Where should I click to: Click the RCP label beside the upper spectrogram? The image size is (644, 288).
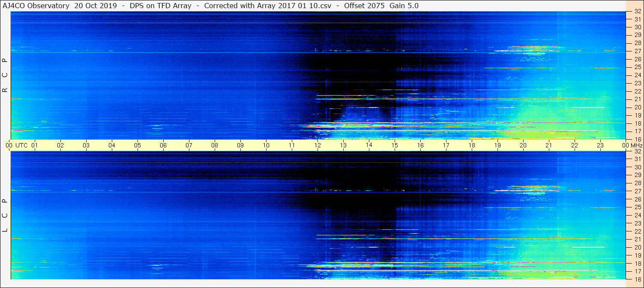5,75
